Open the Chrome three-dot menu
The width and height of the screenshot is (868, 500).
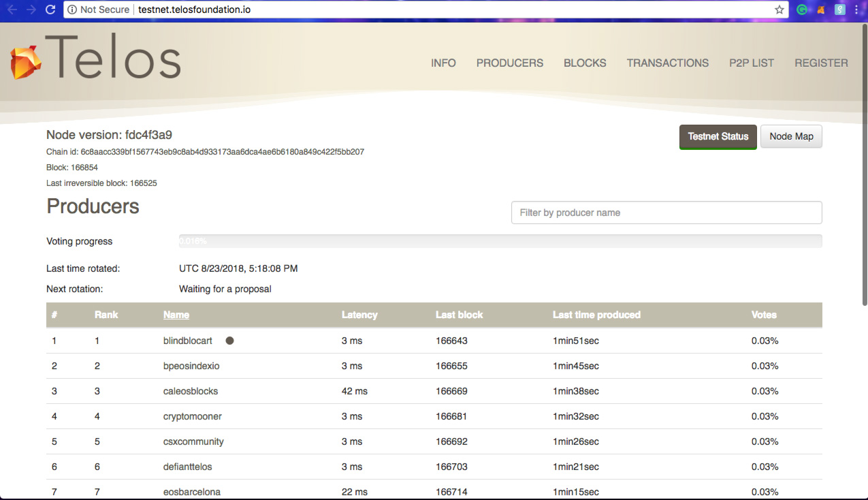857,10
